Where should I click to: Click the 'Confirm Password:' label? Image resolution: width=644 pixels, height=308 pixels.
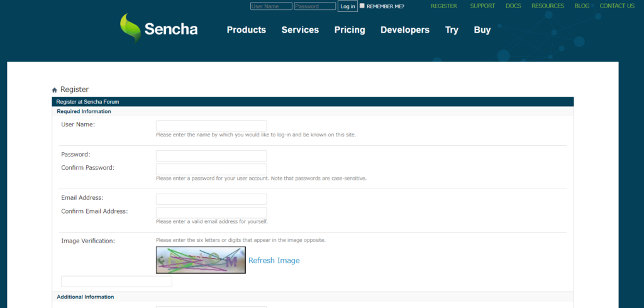(88, 168)
